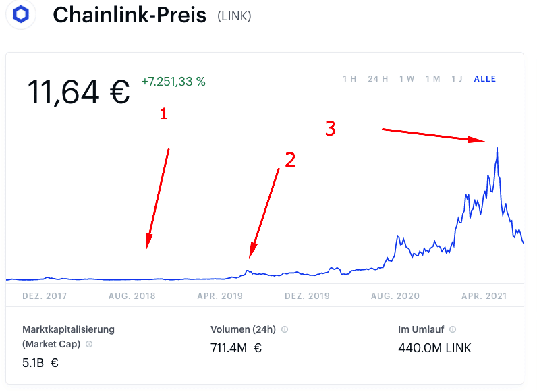Click the DEZ. 2017 axis label
The height and width of the screenshot is (392, 537).
click(44, 296)
